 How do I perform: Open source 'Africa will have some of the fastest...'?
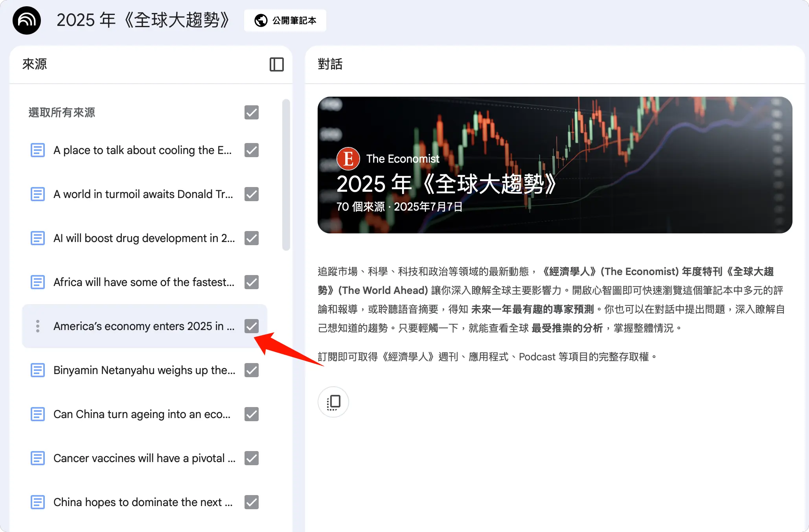(144, 282)
